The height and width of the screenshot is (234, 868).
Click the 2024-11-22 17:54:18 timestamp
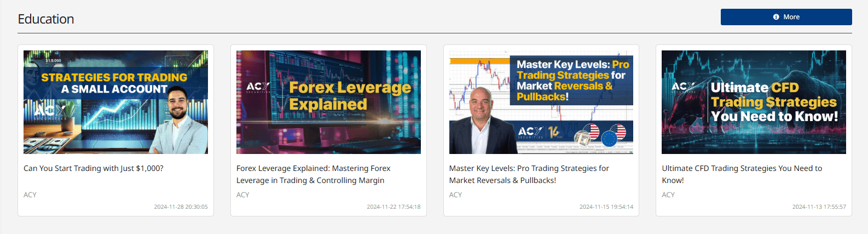tap(394, 207)
